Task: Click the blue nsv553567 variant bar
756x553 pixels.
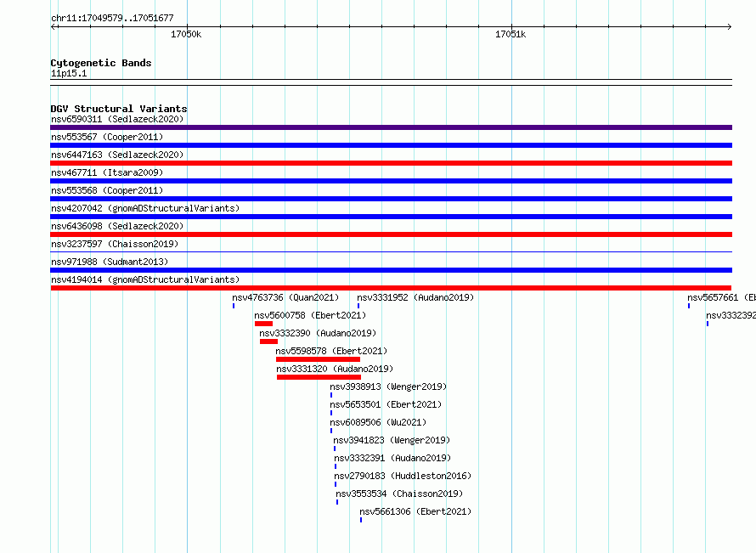Action: click(391, 145)
